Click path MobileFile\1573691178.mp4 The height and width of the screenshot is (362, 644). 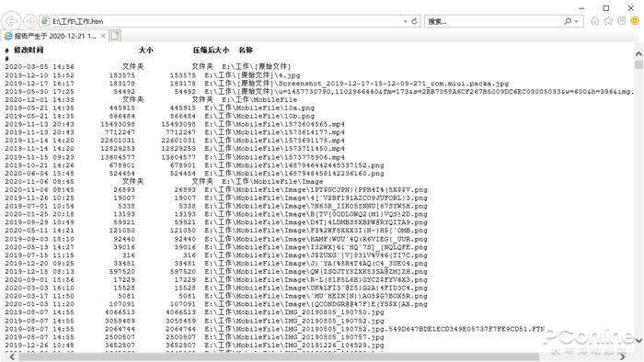274,141
